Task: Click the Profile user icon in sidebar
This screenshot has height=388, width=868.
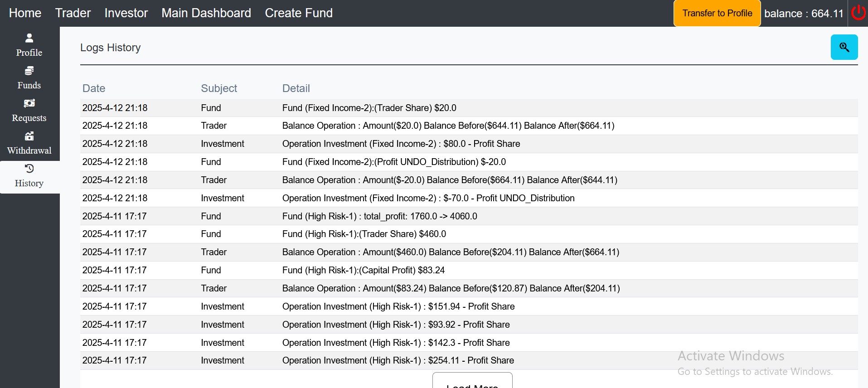Action: coord(29,38)
